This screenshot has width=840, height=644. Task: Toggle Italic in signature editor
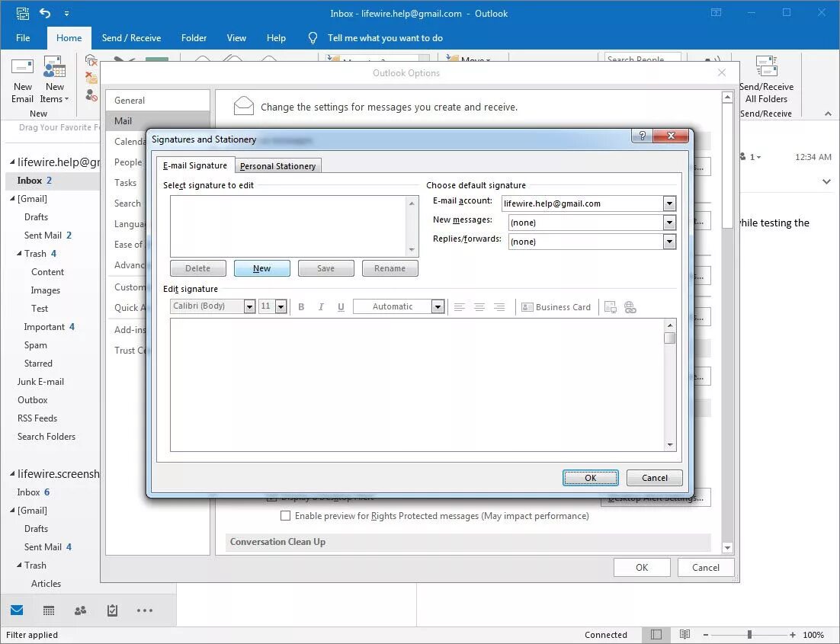[321, 307]
